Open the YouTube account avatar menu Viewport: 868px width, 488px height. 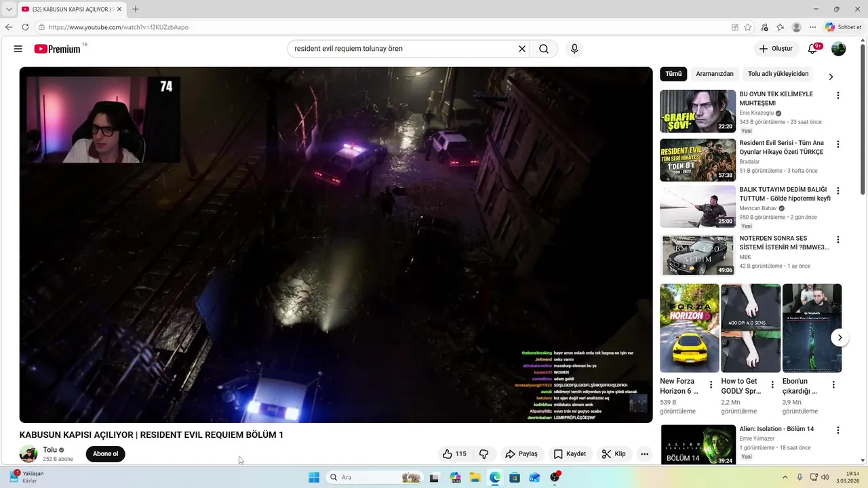(839, 49)
